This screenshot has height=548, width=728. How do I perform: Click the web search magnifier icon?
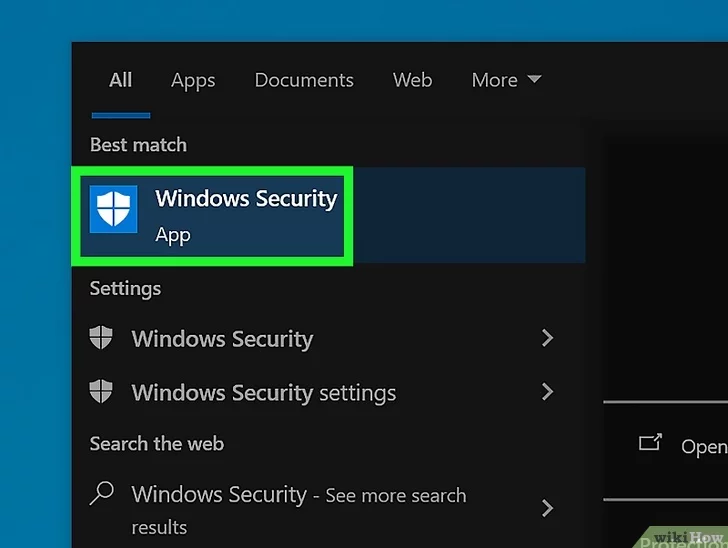pyautogui.click(x=102, y=493)
